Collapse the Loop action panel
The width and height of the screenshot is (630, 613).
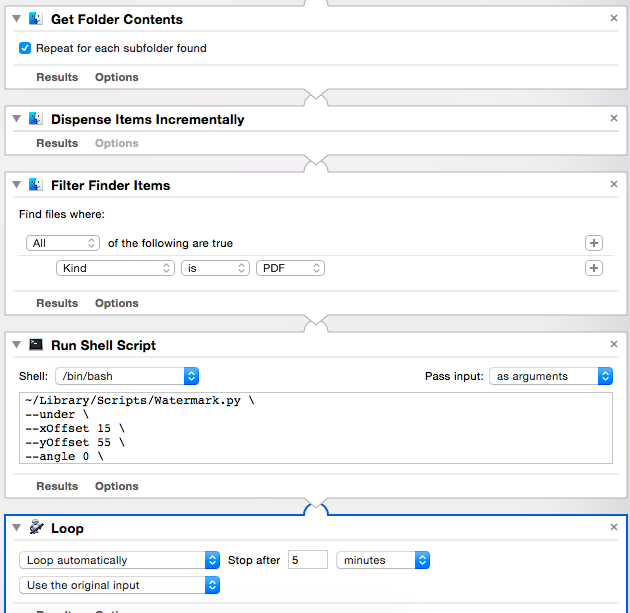pyautogui.click(x=17, y=528)
